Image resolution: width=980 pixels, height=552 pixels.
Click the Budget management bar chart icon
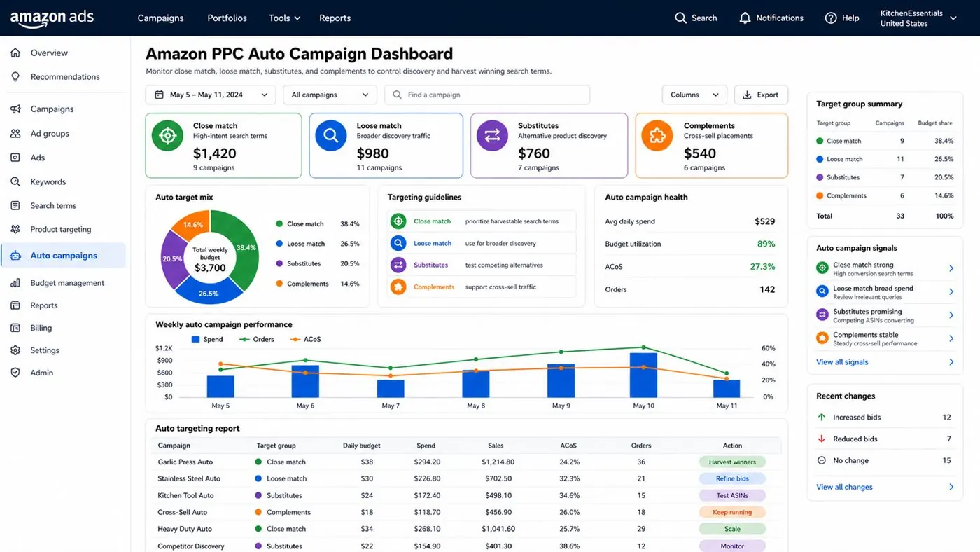pos(15,283)
